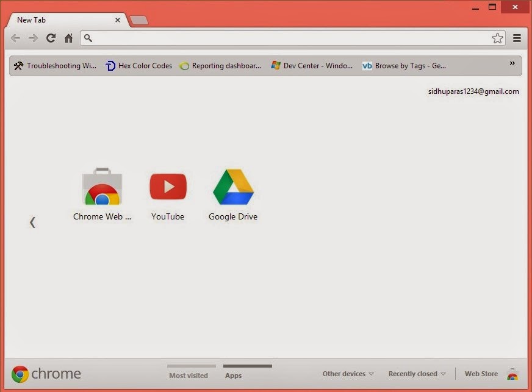Viewport: 532px width, 392px height.
Task: Open Reporting dashboar... bookmark
Action: coord(220,66)
